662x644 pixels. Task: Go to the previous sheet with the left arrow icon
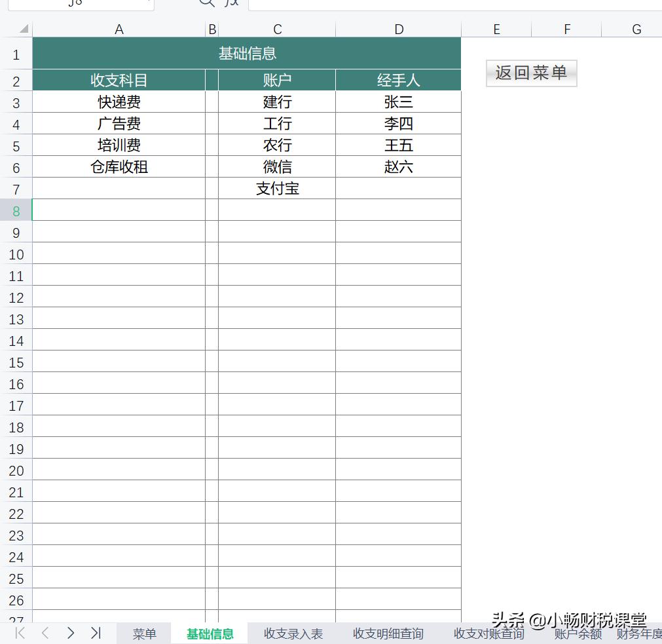(45, 633)
